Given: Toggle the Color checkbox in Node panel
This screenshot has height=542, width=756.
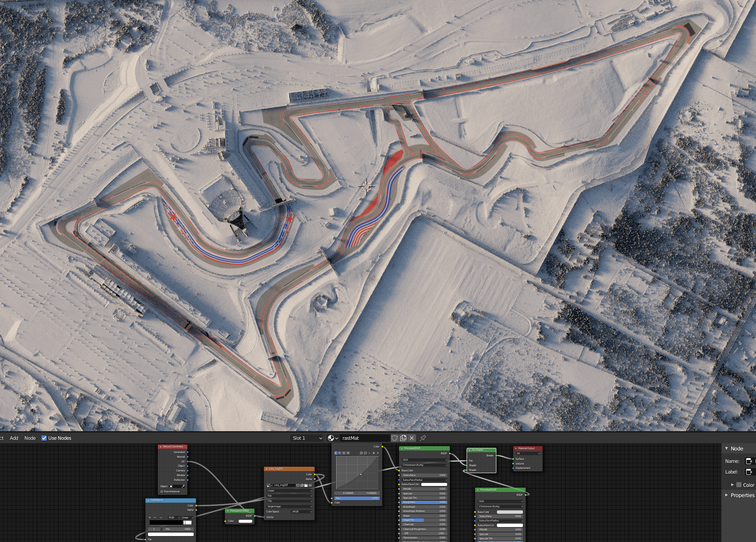Looking at the screenshot, I should [x=739, y=485].
